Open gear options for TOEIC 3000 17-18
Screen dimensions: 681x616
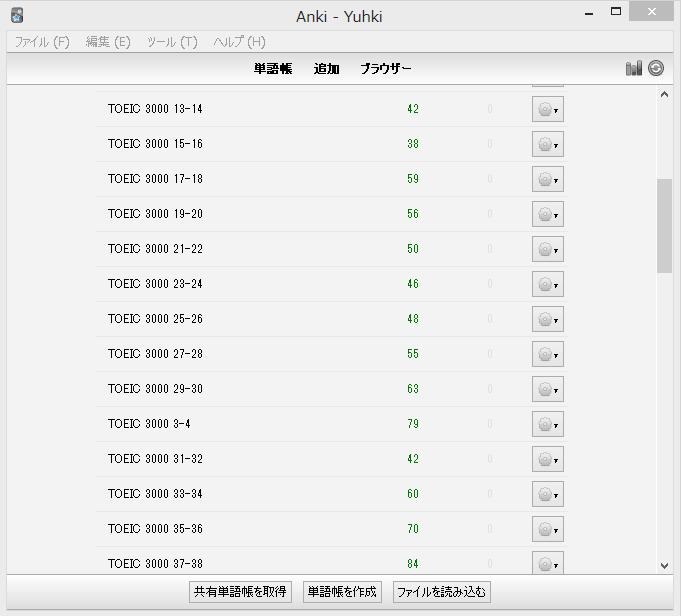547,179
